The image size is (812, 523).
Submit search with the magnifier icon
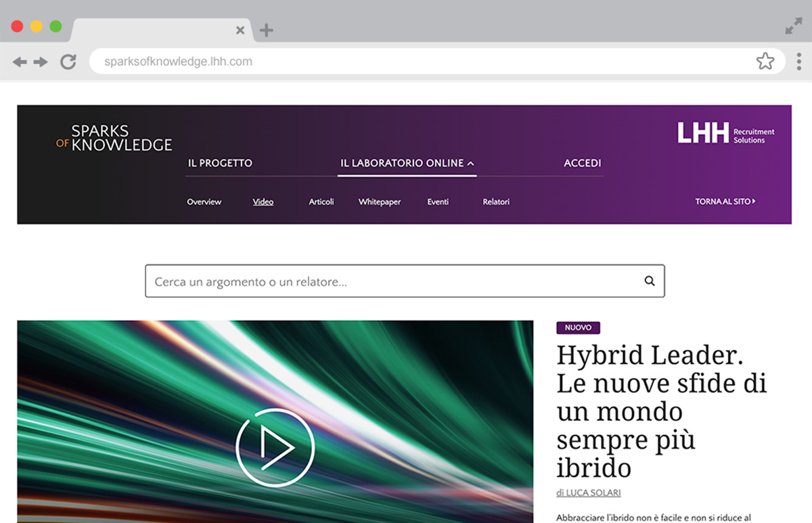(x=650, y=281)
